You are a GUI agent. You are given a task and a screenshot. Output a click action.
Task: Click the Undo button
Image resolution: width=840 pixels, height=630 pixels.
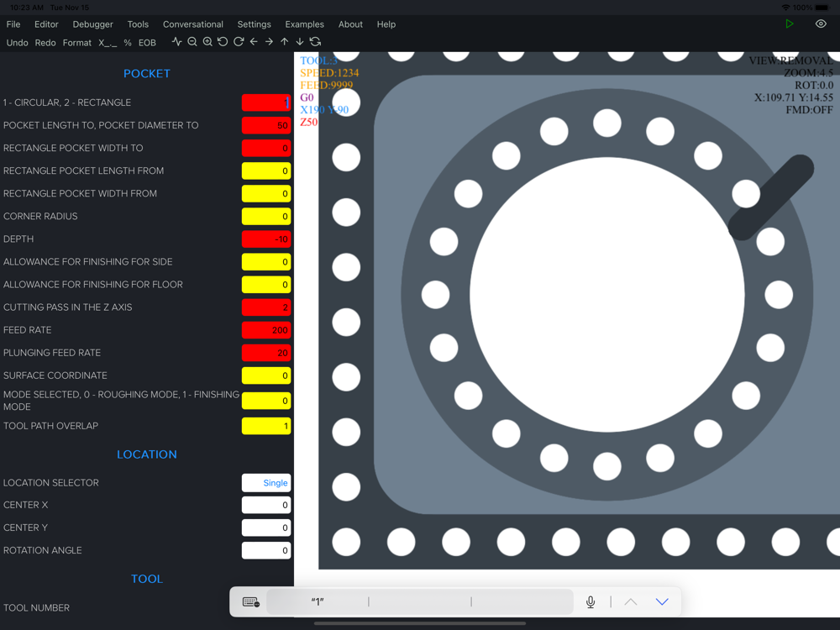(17, 43)
